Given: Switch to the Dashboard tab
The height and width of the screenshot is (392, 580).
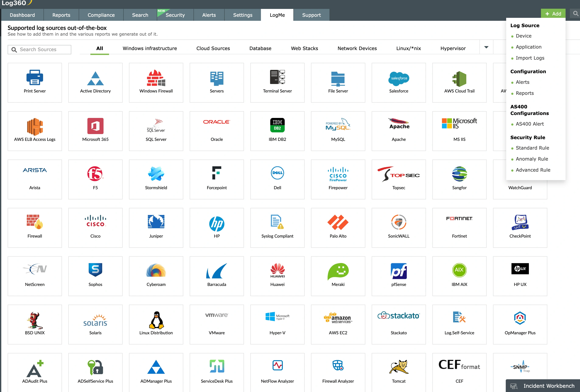Looking at the screenshot, I should click(22, 15).
